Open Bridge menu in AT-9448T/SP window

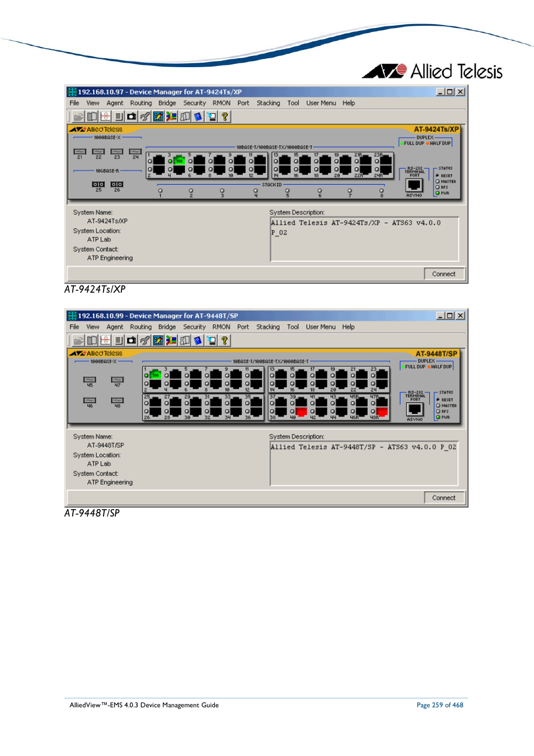tap(167, 327)
